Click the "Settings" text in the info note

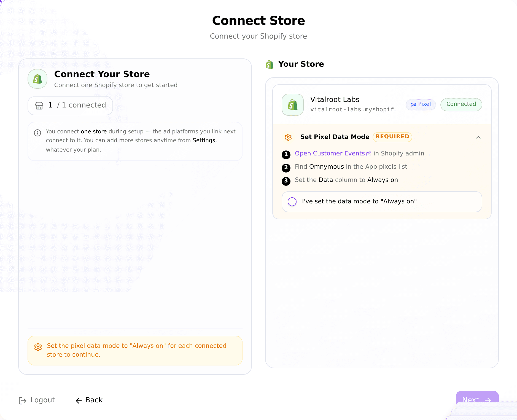[204, 140]
